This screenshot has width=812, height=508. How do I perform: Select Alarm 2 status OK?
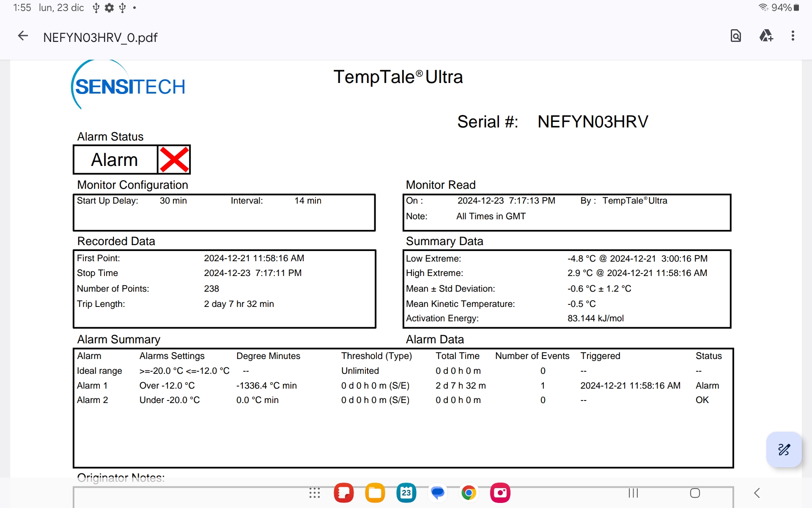point(702,400)
